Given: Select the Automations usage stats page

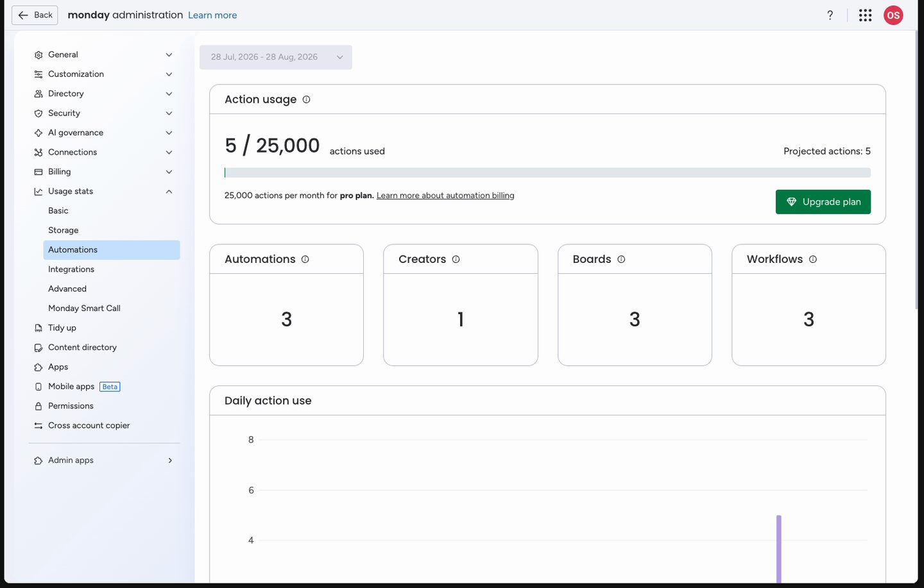Looking at the screenshot, I should [x=112, y=250].
